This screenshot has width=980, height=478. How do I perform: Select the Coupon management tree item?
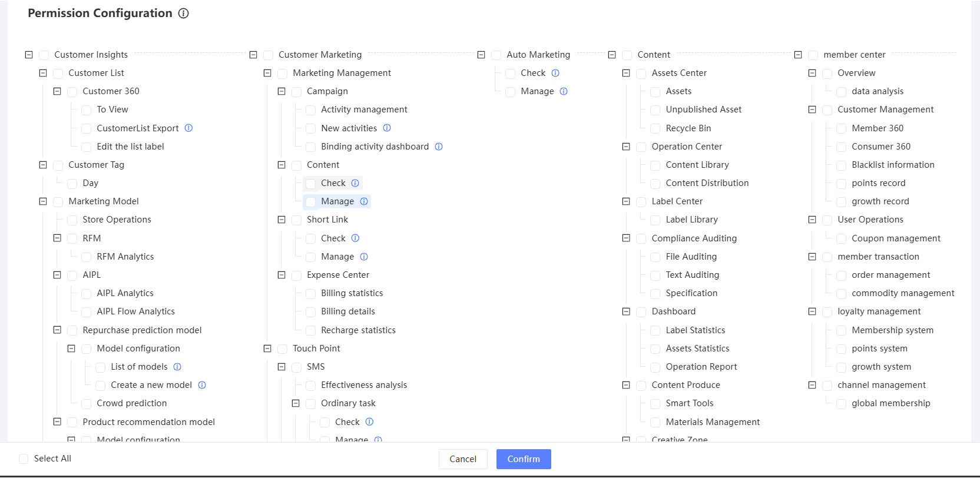895,238
